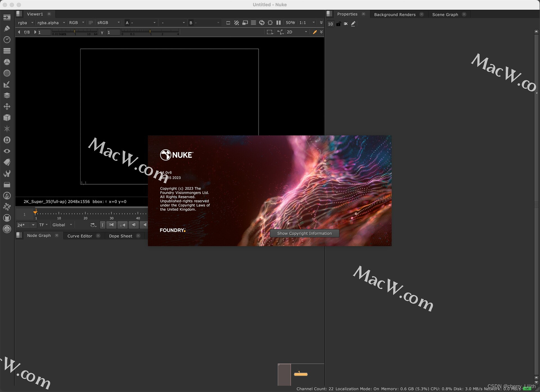Click the viewer refresh (circular arrows) icon
The width and height of the screenshot is (540, 392).
pos(262,23)
